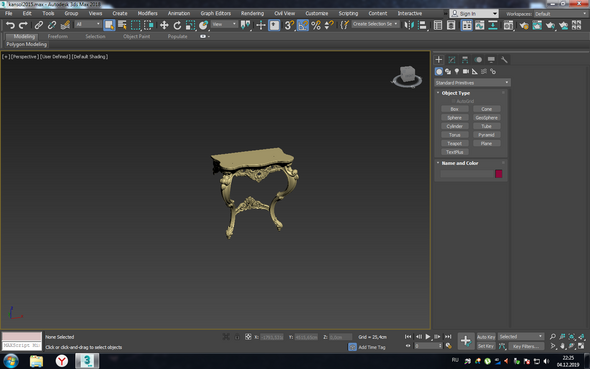Click the Teapot primitive button
The width and height of the screenshot is (590, 369).
coord(455,143)
